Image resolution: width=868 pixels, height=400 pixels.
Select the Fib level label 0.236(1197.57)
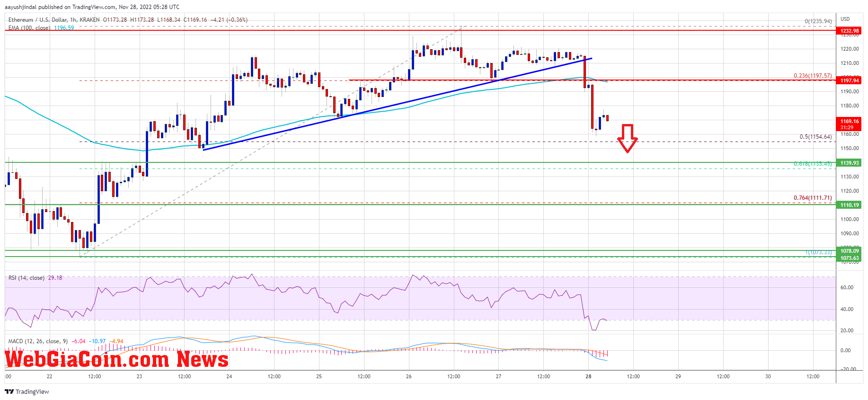[813, 76]
